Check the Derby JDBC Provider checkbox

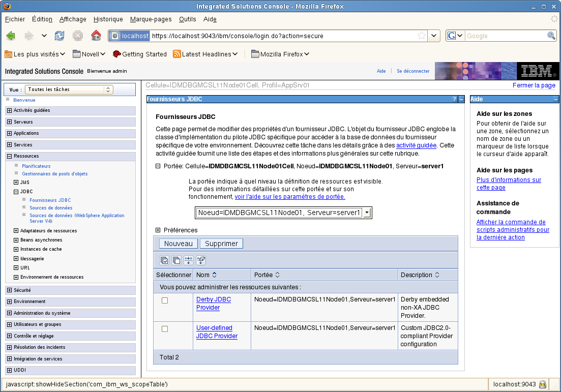165,300
